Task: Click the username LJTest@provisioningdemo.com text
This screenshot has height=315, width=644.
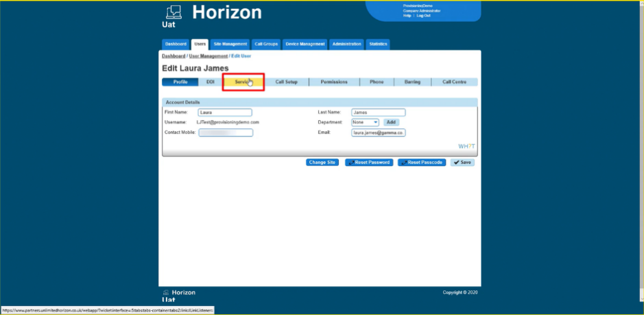Action: tap(228, 122)
